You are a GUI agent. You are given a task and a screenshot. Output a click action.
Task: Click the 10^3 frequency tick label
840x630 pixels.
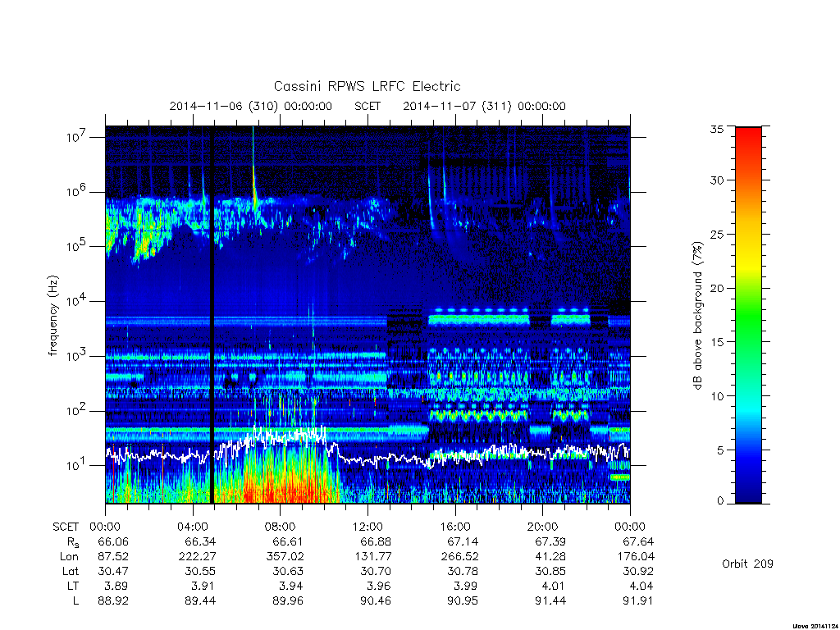tap(78, 356)
